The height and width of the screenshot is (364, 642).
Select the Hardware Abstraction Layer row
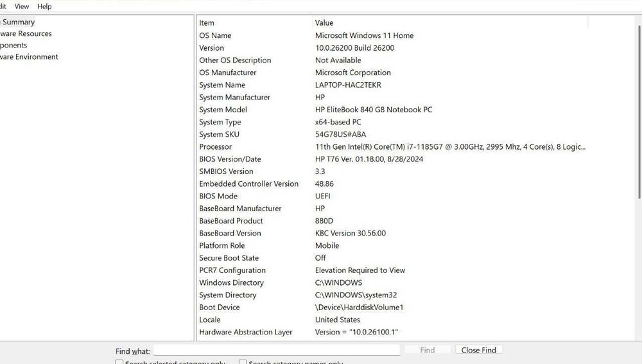(392, 332)
